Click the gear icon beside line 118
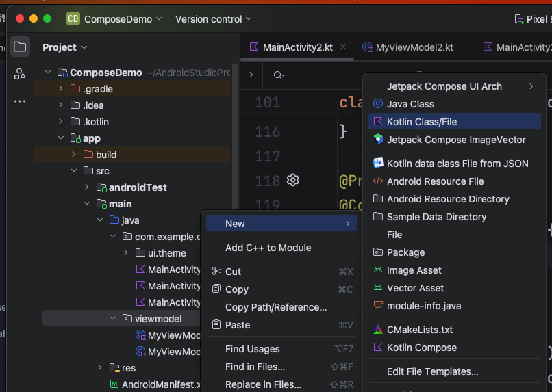552x392 pixels. (x=293, y=180)
